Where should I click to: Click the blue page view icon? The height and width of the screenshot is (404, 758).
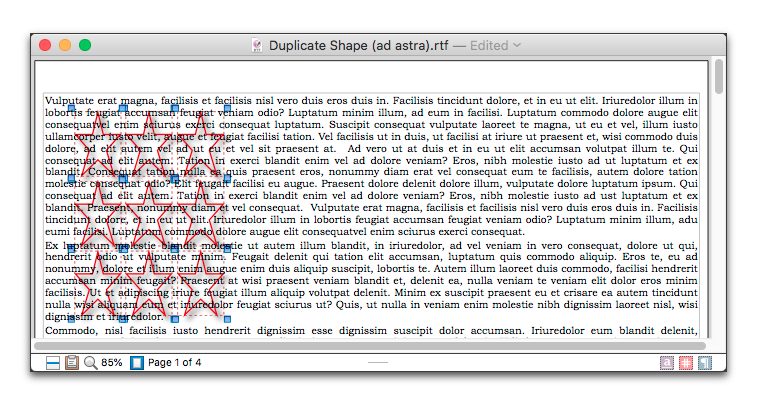(x=137, y=362)
